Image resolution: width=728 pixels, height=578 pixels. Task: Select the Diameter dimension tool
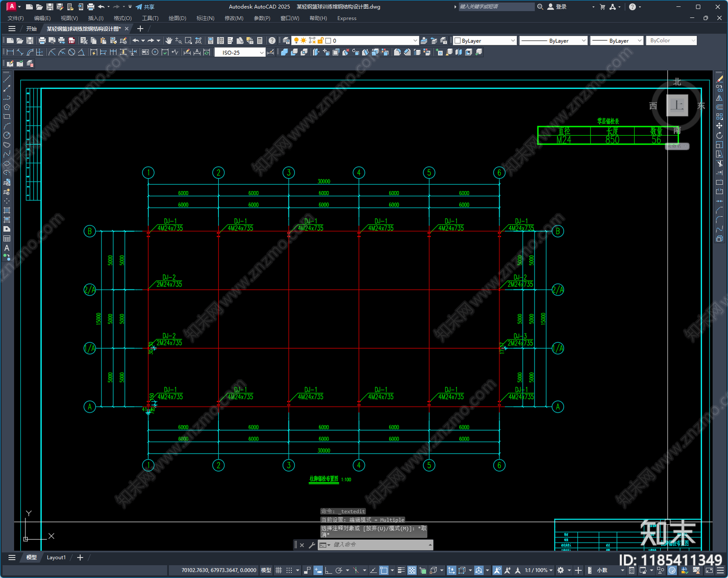[71, 52]
